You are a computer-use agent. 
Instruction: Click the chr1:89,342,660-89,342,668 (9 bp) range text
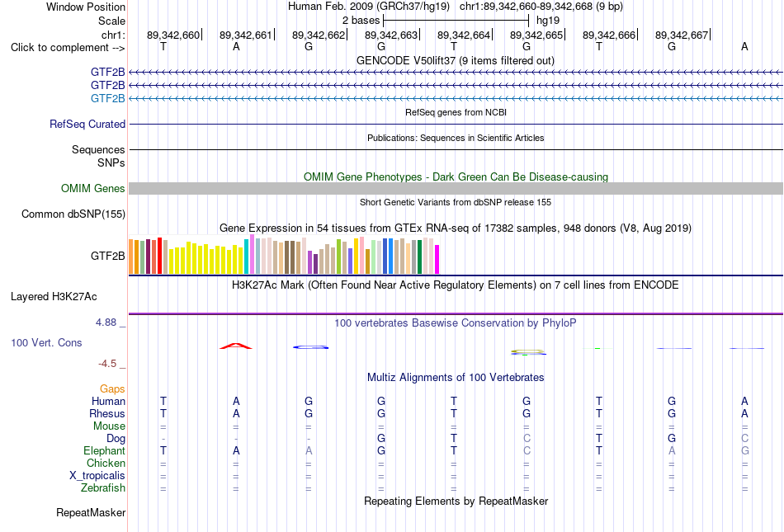pyautogui.click(x=541, y=7)
